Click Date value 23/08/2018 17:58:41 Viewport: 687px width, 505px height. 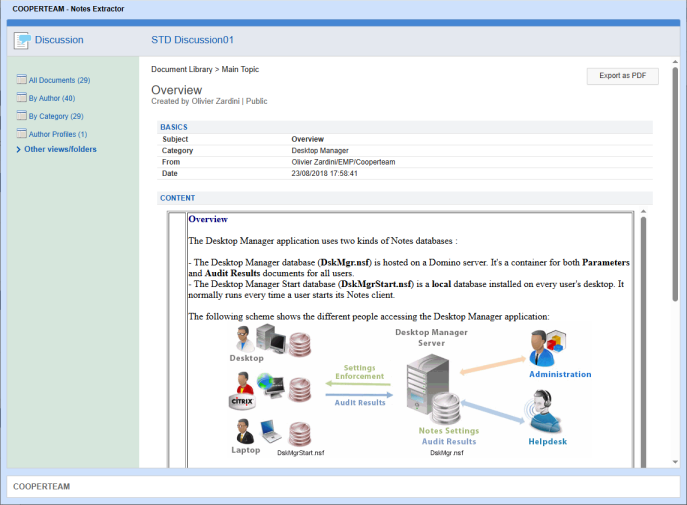325,173
